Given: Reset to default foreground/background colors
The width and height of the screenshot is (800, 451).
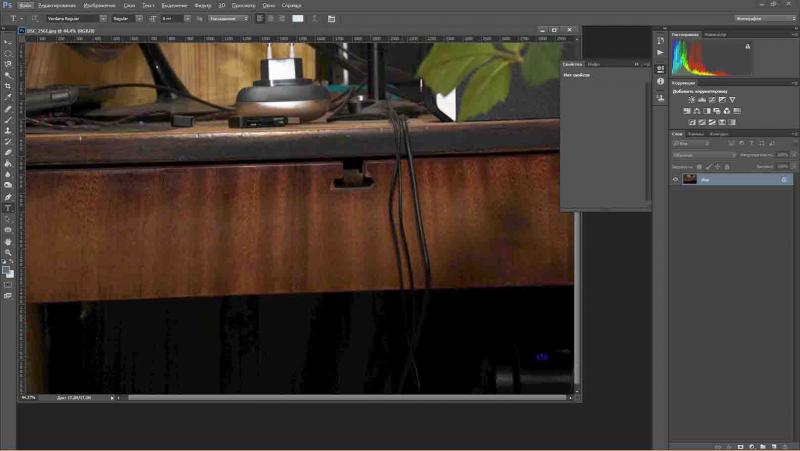Looking at the screenshot, I should (x=4, y=262).
